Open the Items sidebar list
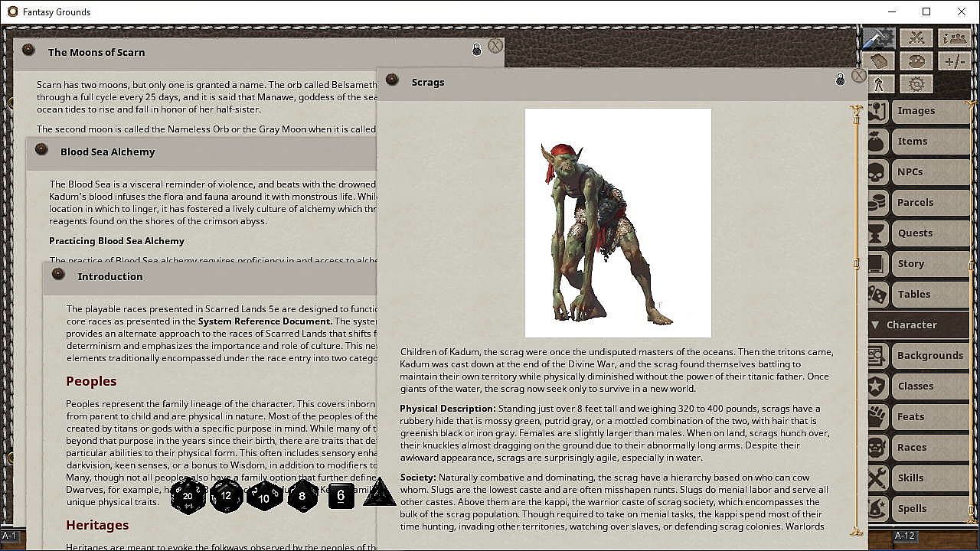 coord(930,142)
